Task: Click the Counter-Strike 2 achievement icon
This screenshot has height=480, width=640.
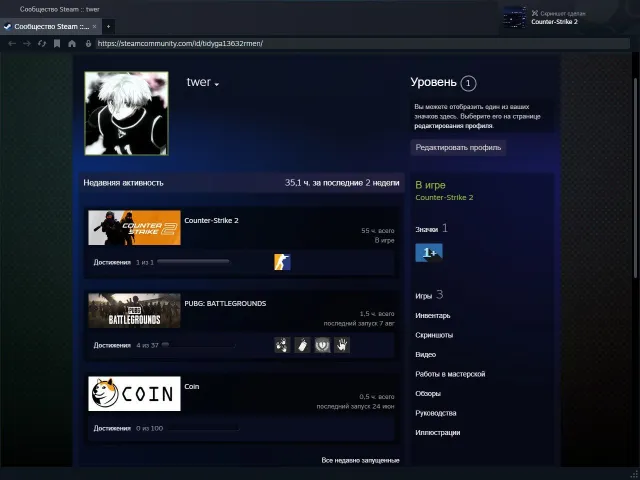Action: 282,262
